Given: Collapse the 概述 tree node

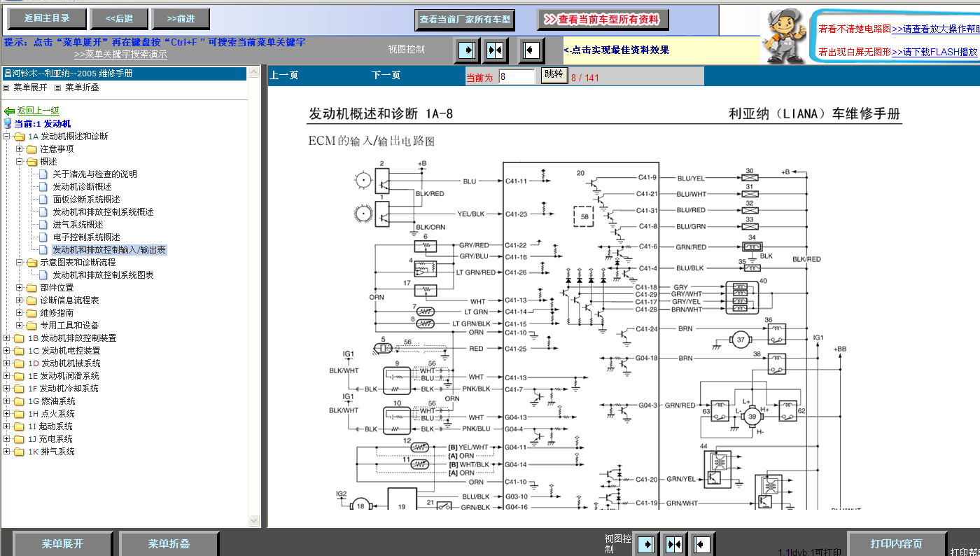Looking at the screenshot, I should tap(20, 162).
